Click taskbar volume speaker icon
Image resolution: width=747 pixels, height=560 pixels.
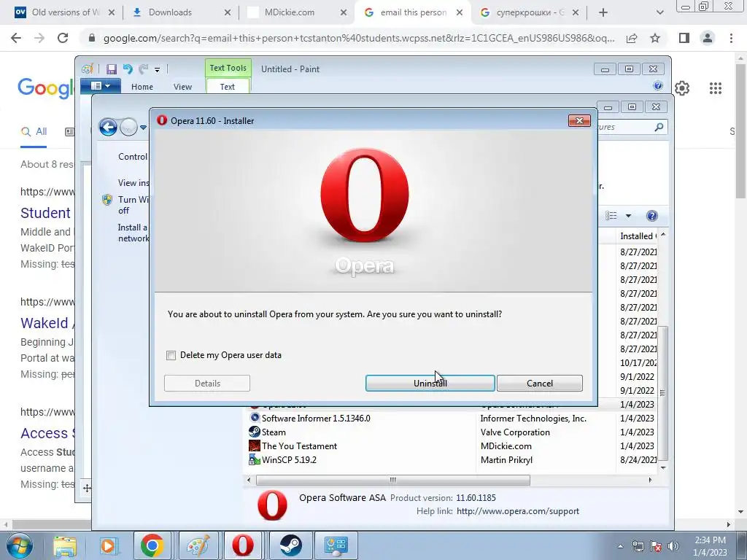673,546
